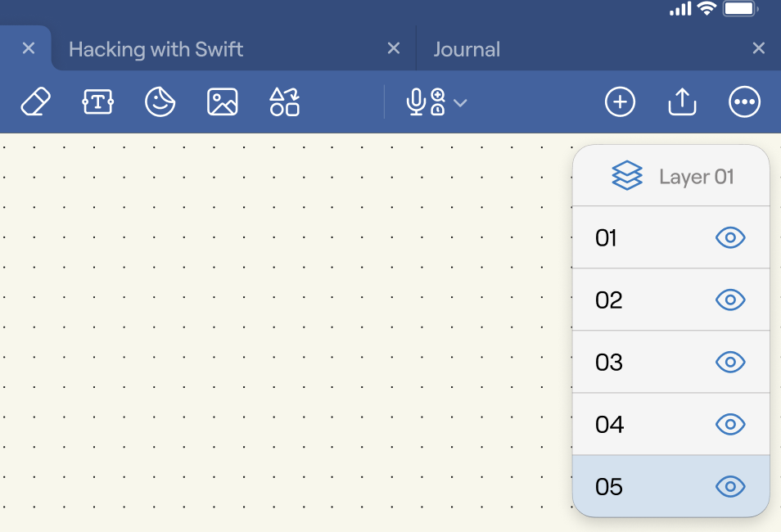
Task: Click the layers stack icon
Action: coord(626,175)
